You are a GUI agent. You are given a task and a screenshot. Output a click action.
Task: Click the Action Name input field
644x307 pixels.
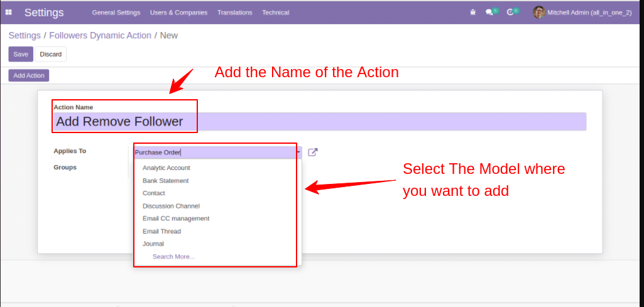[320, 122]
